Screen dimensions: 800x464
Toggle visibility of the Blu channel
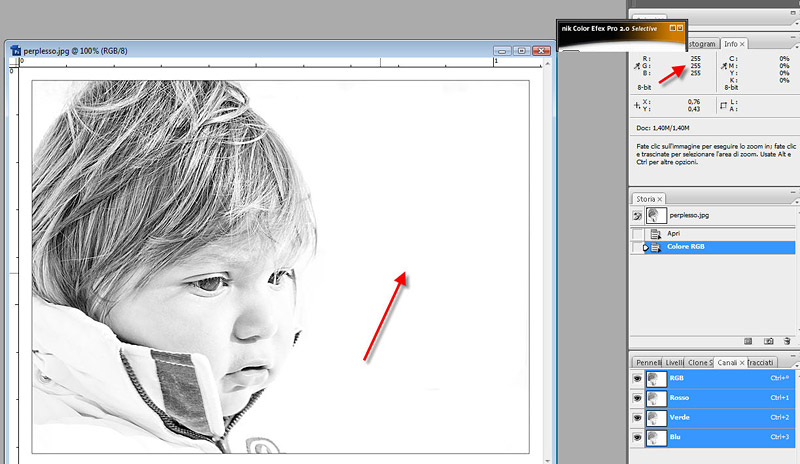point(637,437)
